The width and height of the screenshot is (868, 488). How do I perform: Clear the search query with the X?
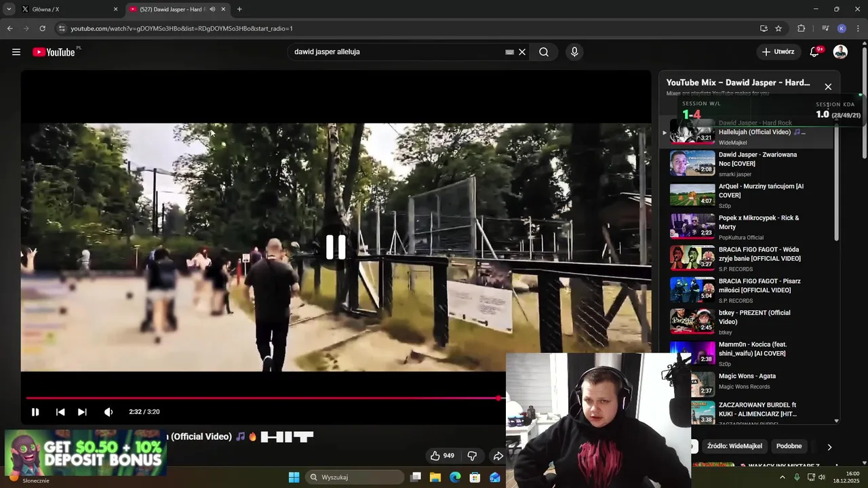(522, 52)
